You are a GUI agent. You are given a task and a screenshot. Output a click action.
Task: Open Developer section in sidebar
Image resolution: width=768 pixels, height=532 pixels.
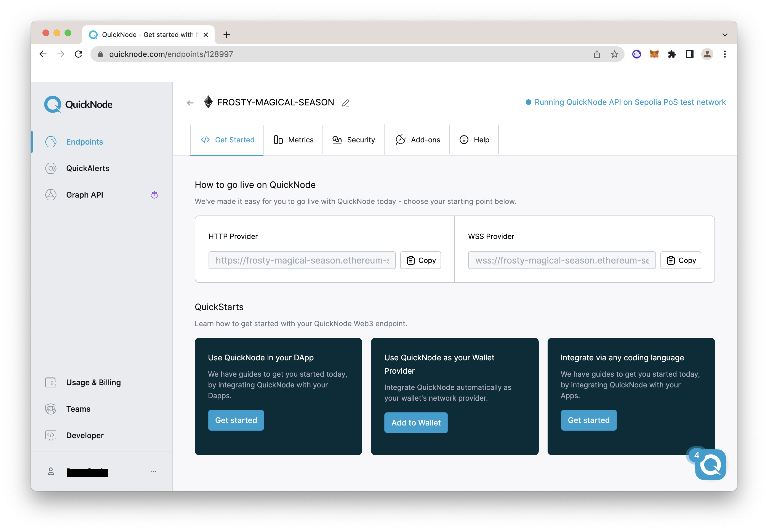point(85,435)
